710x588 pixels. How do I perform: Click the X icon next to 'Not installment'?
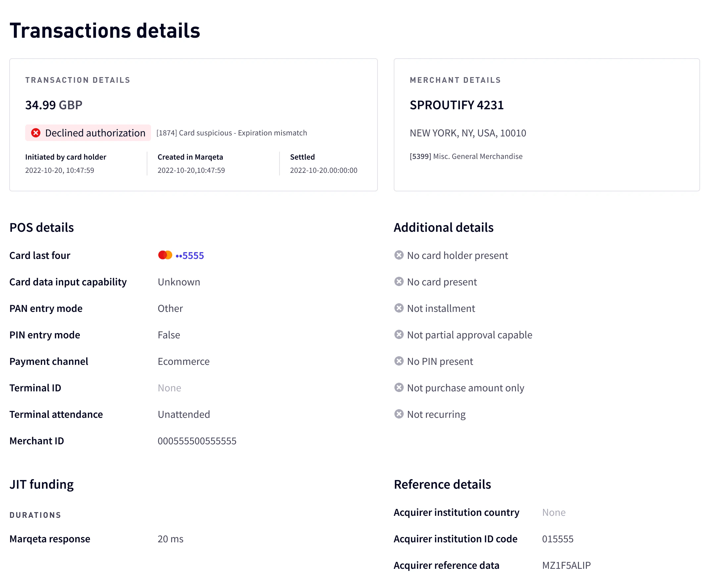click(x=399, y=308)
